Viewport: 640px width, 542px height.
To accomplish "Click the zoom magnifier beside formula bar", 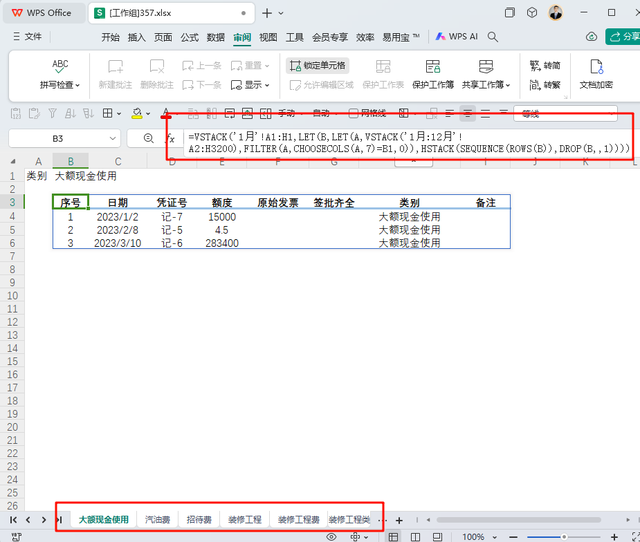I will point(149,139).
